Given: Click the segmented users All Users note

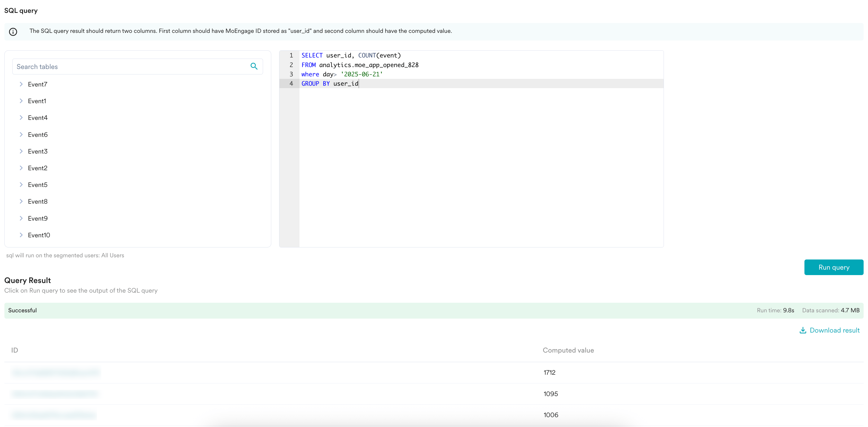Looking at the screenshot, I should tap(65, 255).
